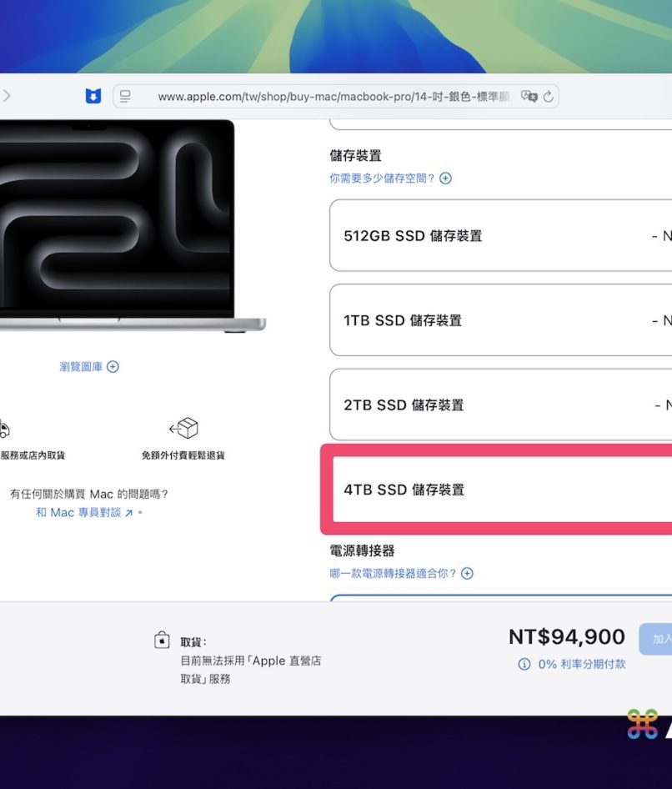The image size is (672, 789).
Task: Reload the page with refresh icon
Action: [549, 97]
